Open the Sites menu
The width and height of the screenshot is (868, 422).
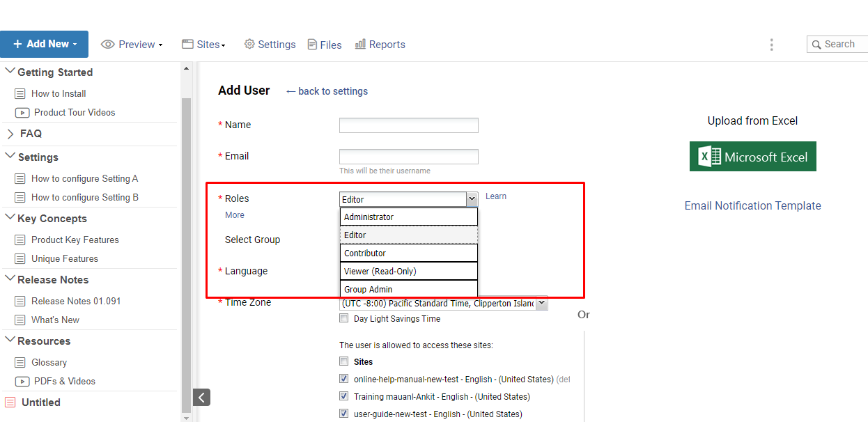(203, 45)
